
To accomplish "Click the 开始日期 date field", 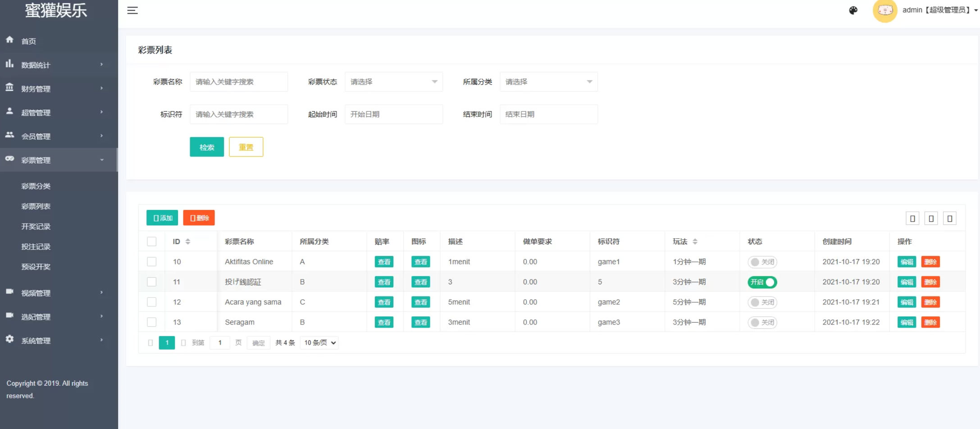I will coord(394,114).
